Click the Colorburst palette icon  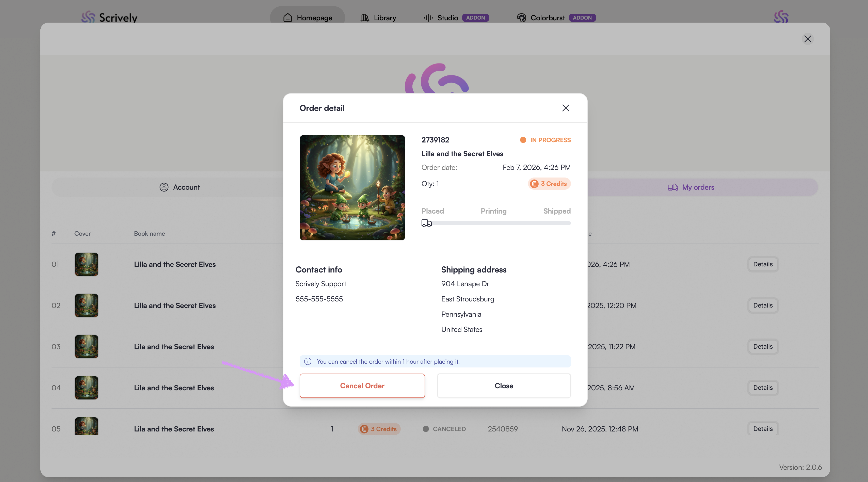tap(521, 18)
